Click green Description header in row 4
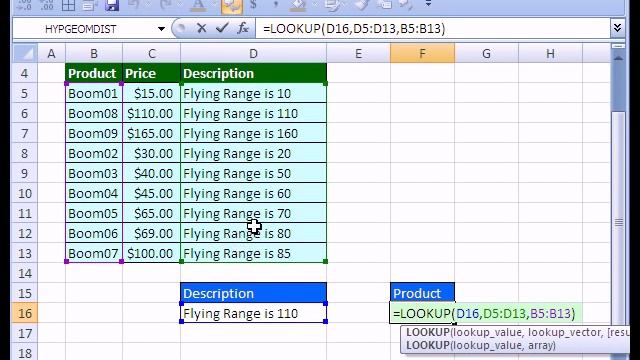This screenshot has width=640, height=360. point(253,73)
